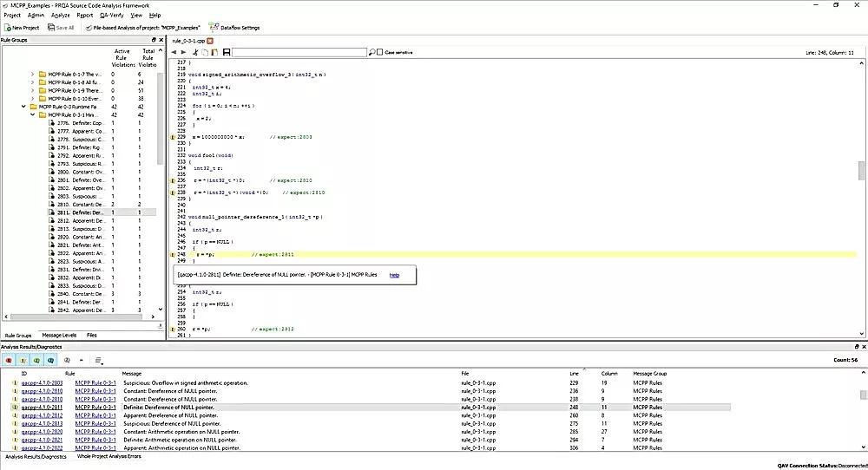
Task: Click warning marker on code line 236
Action: [x=172, y=180]
